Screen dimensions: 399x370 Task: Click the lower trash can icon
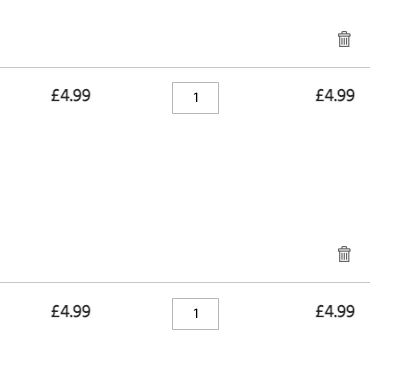click(x=344, y=254)
